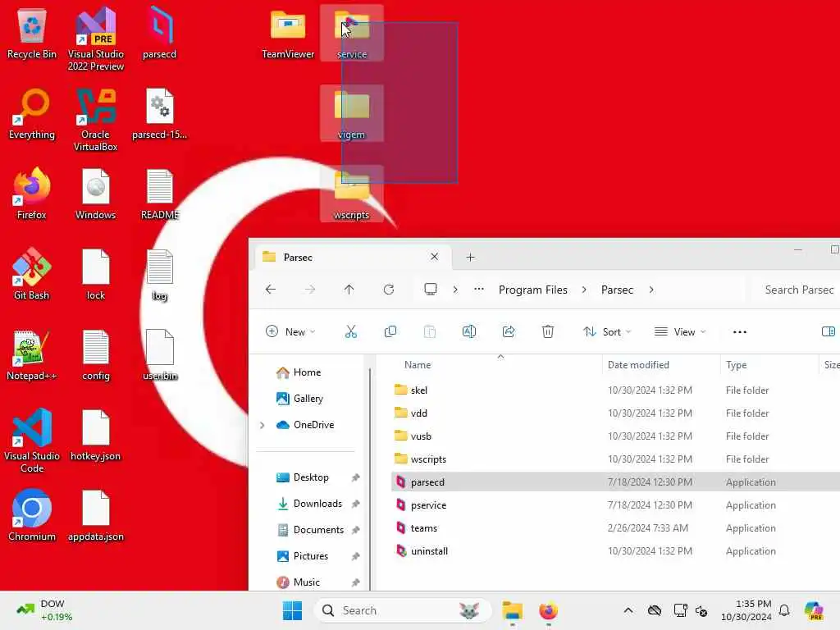Show hidden tray icons chevron
The height and width of the screenshot is (630, 840).
point(628,610)
